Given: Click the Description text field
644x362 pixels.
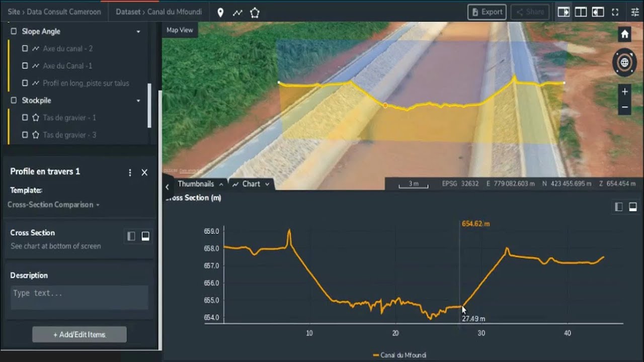Looking at the screenshot, I should (x=79, y=298).
